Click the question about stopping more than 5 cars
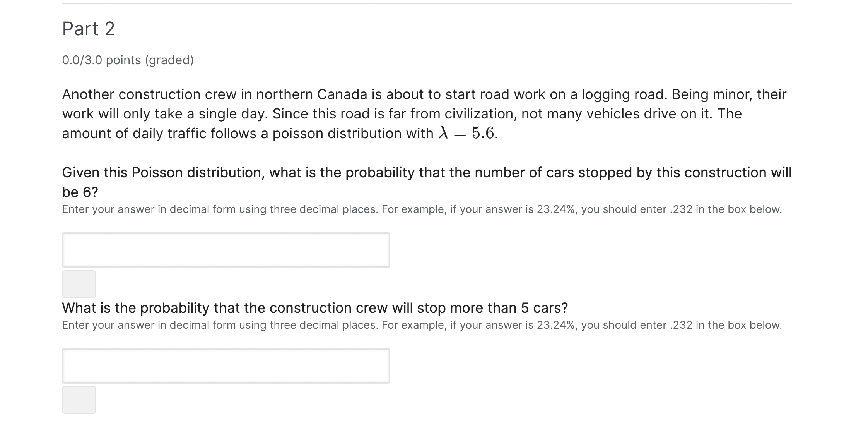Screen dimensions: 868x422 point(314,308)
